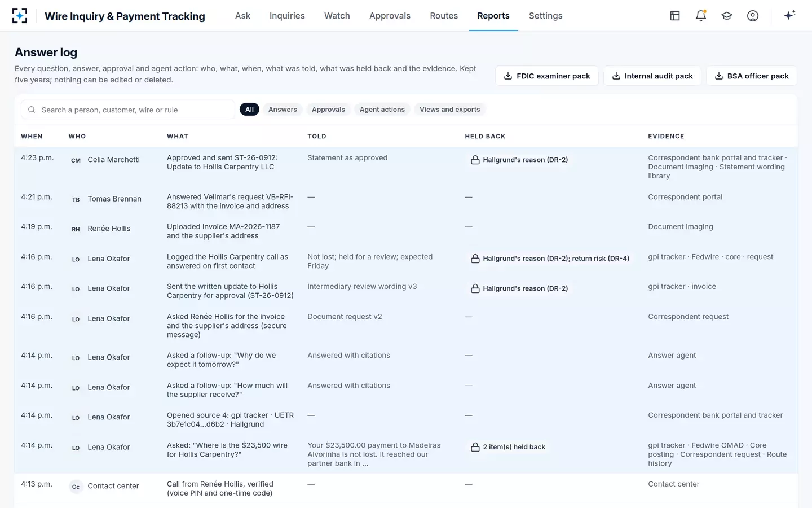This screenshot has height=508, width=812.
Task: Select the "Answered Vellmar's request VB-RFI-88213" entry
Action: pyautogui.click(x=230, y=202)
